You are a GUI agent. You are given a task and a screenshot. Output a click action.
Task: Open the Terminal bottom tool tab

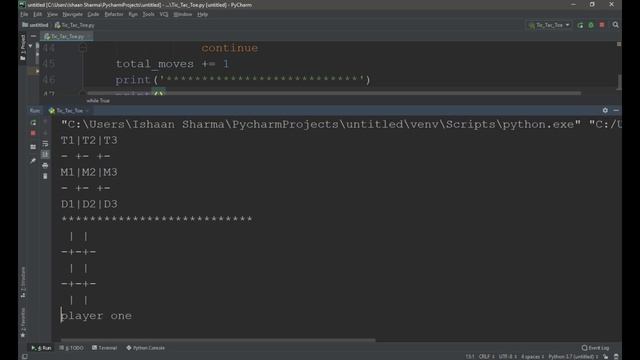click(x=104, y=348)
